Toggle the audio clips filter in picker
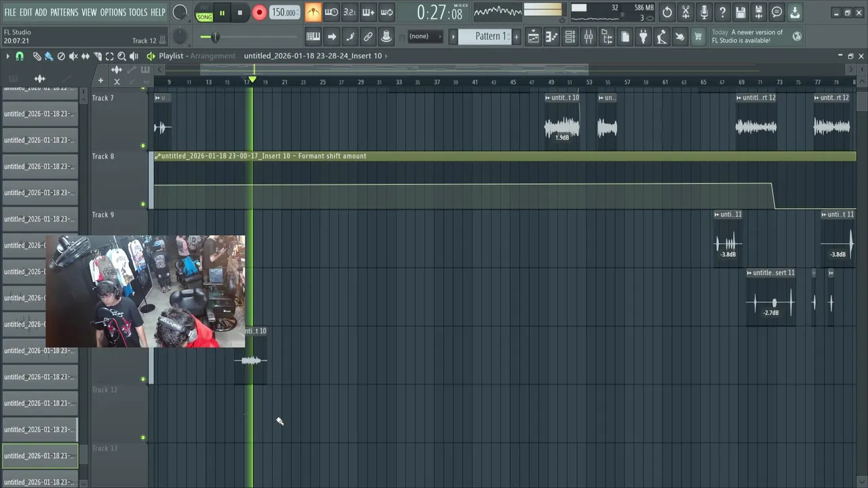Image resolution: width=868 pixels, height=488 pixels. coord(39,79)
